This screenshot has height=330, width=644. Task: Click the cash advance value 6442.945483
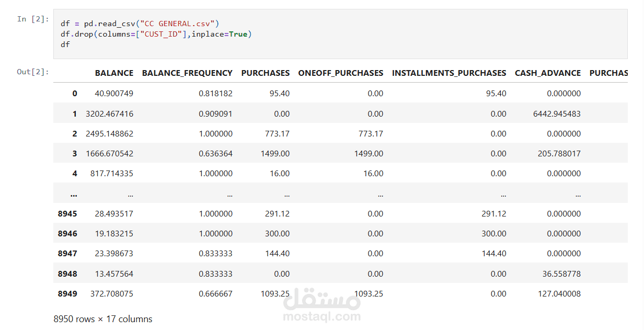(555, 113)
